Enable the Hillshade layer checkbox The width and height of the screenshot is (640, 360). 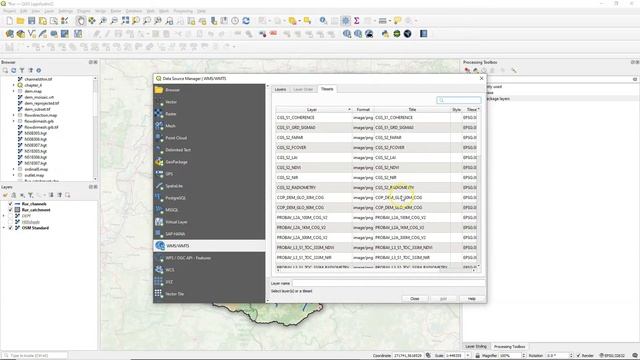pyautogui.click(x=11, y=222)
